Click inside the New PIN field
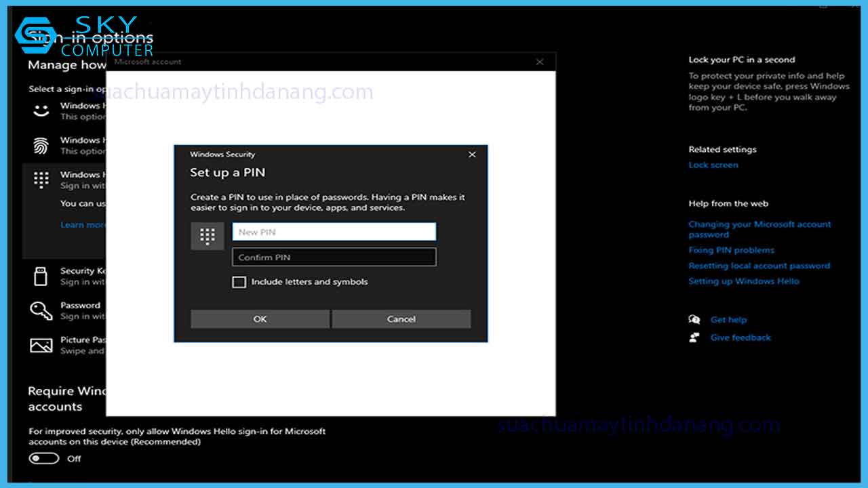Viewport: 868px width, 488px height. point(334,231)
